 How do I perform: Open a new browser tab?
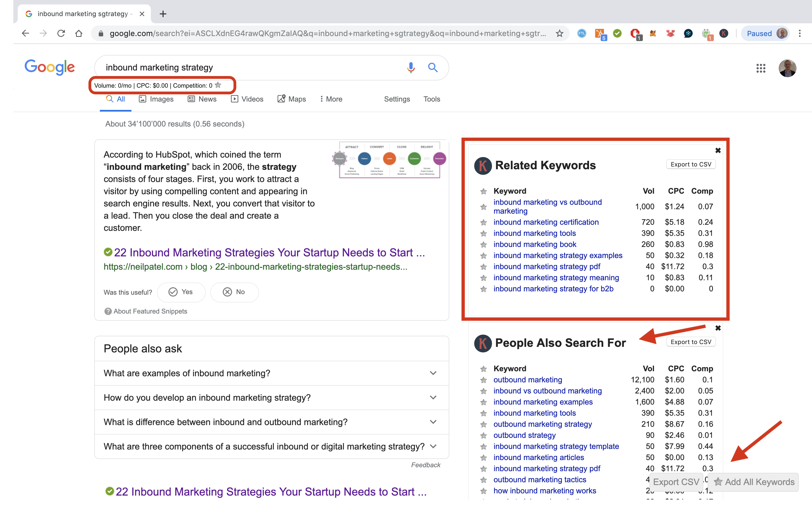pos(163,14)
